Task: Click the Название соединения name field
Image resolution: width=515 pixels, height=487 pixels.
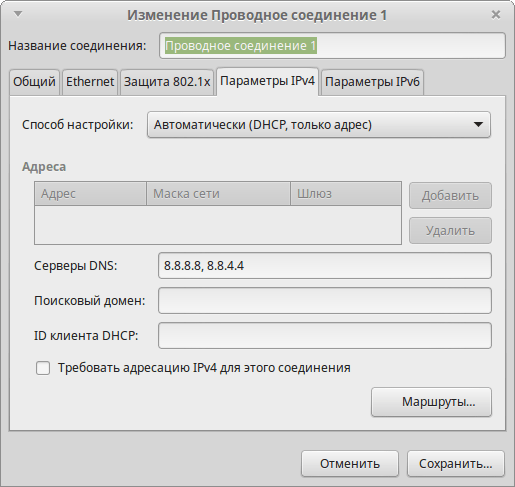Action: [x=332, y=46]
